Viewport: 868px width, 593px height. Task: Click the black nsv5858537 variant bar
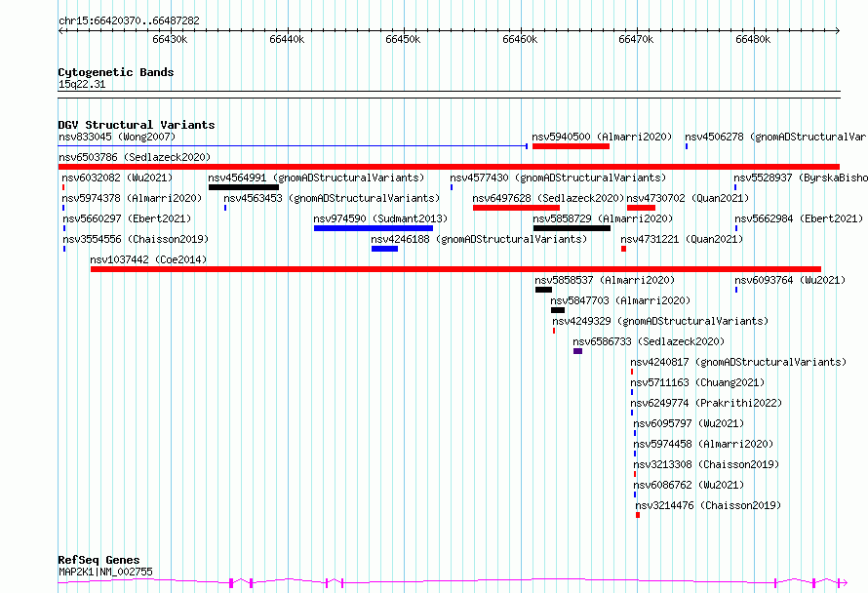pyautogui.click(x=543, y=290)
